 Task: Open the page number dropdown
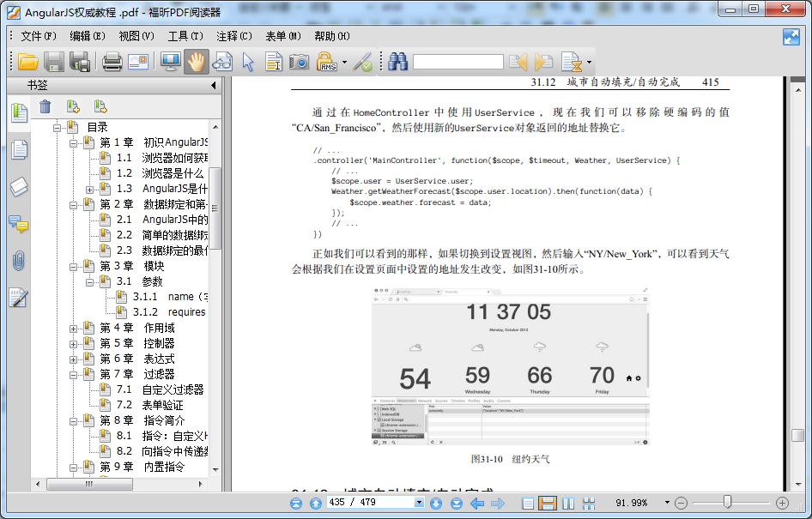click(419, 503)
